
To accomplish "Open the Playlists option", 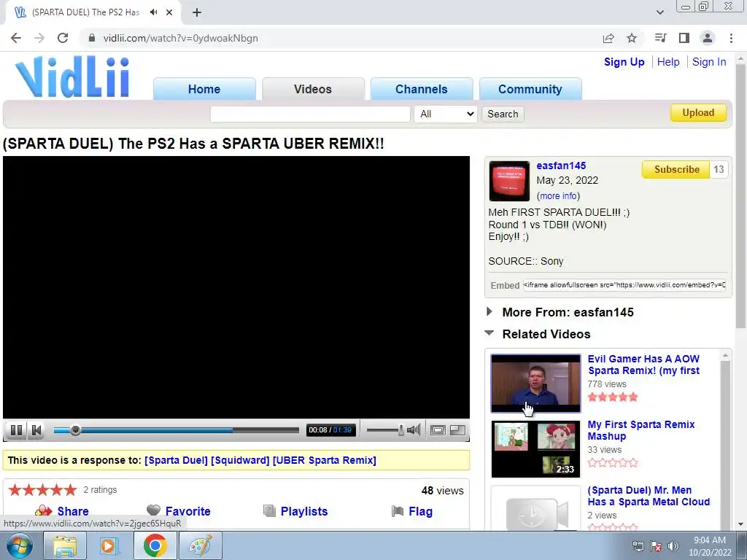I will point(295,511).
